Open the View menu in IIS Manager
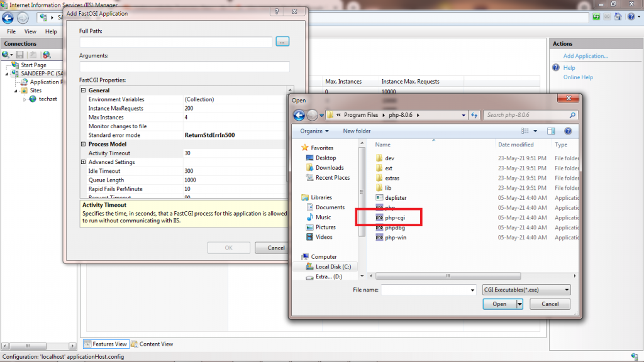 [x=30, y=31]
